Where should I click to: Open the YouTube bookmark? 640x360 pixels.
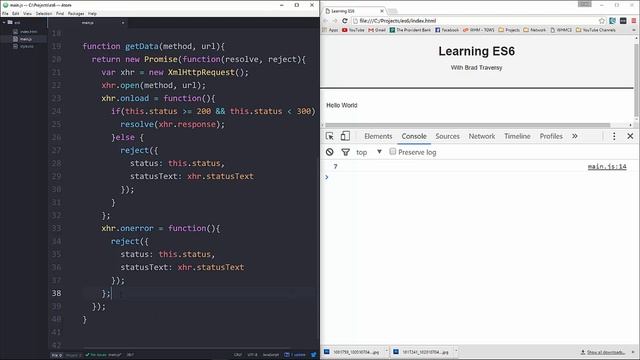click(353, 30)
